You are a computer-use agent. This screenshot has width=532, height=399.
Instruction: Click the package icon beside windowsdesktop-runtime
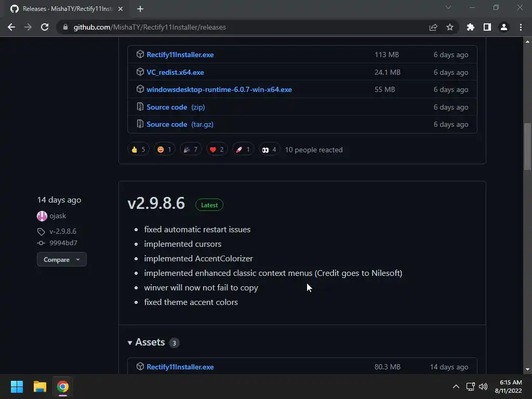coord(140,89)
